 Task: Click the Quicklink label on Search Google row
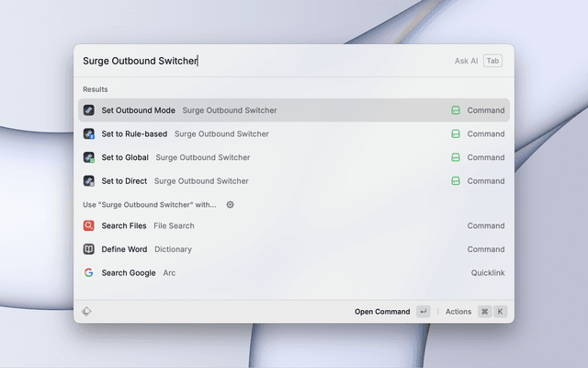point(488,273)
